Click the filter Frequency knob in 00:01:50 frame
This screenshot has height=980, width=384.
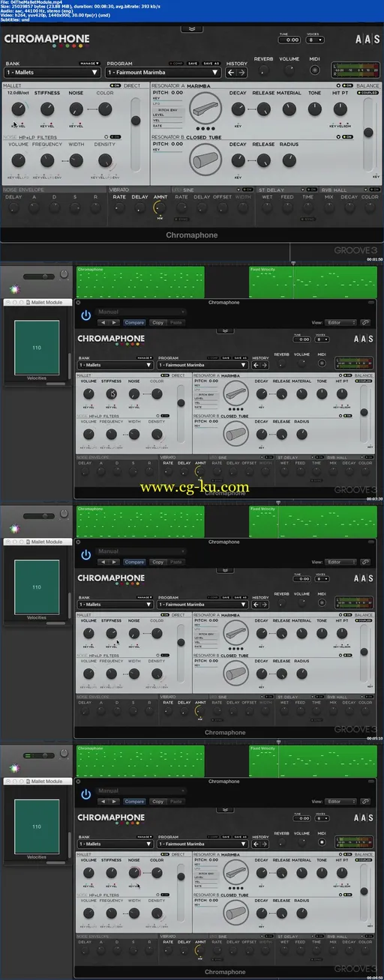[46, 160]
